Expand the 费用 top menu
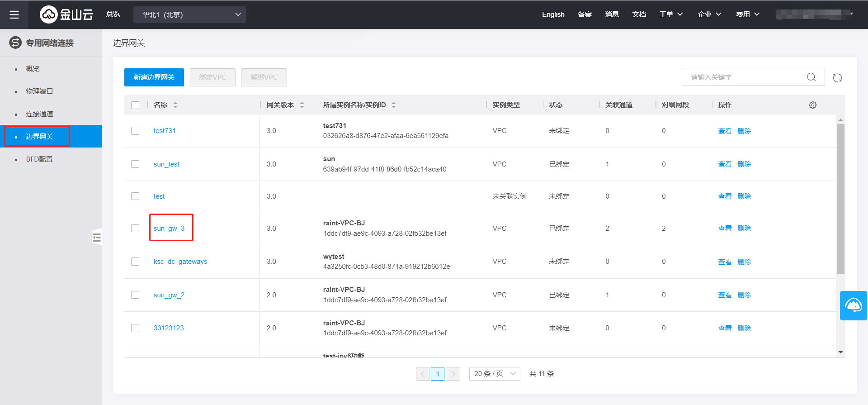The image size is (868, 405). pos(748,14)
